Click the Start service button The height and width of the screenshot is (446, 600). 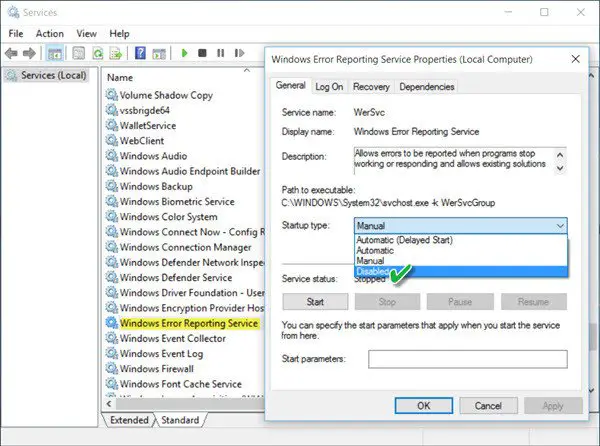click(x=315, y=302)
